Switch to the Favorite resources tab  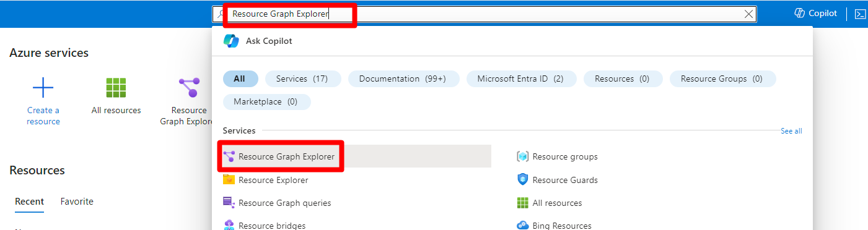[x=77, y=201]
